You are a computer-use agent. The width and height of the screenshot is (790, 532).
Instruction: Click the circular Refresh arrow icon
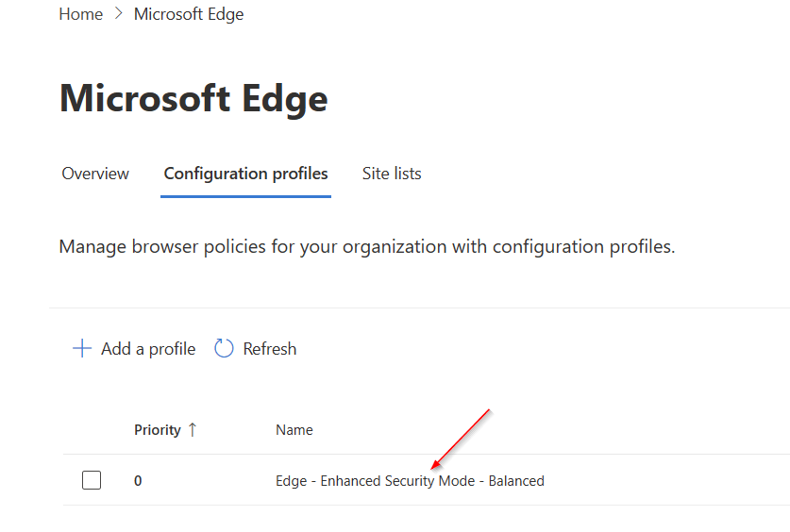click(x=224, y=349)
